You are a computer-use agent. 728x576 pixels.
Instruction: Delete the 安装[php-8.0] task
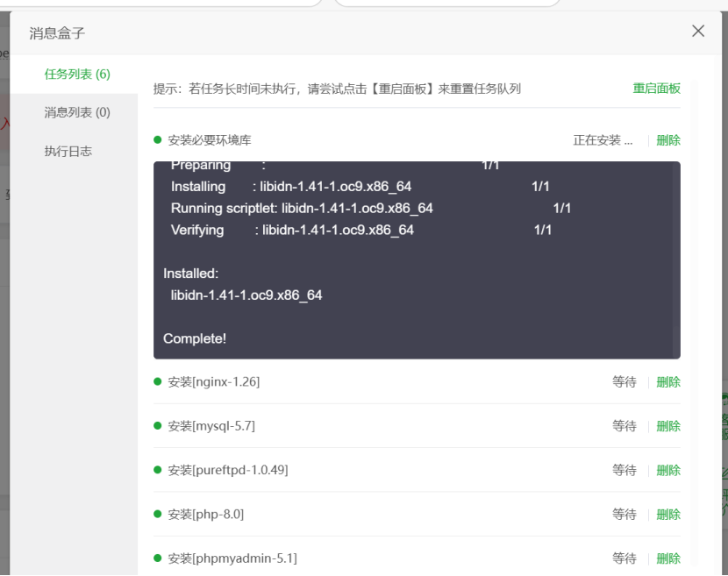click(668, 515)
